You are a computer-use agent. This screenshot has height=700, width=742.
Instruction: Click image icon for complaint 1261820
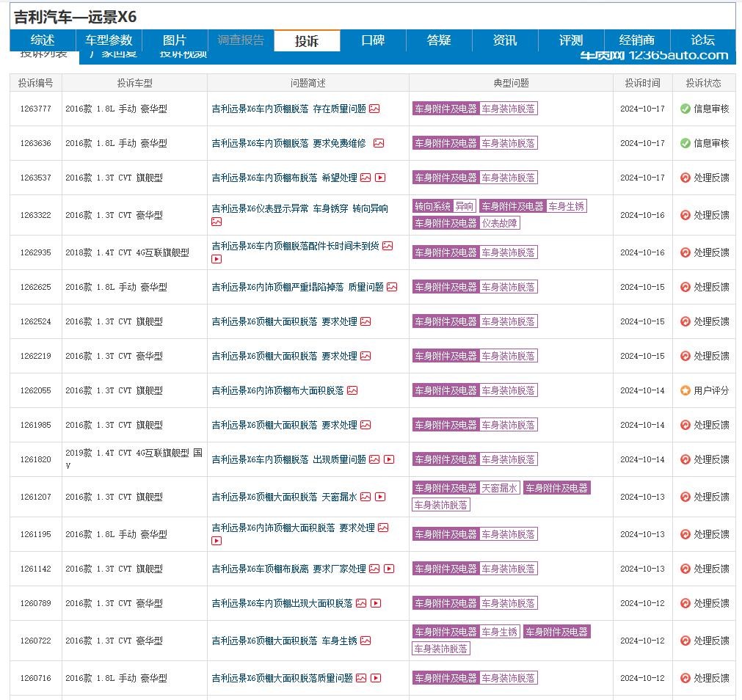tap(374, 460)
